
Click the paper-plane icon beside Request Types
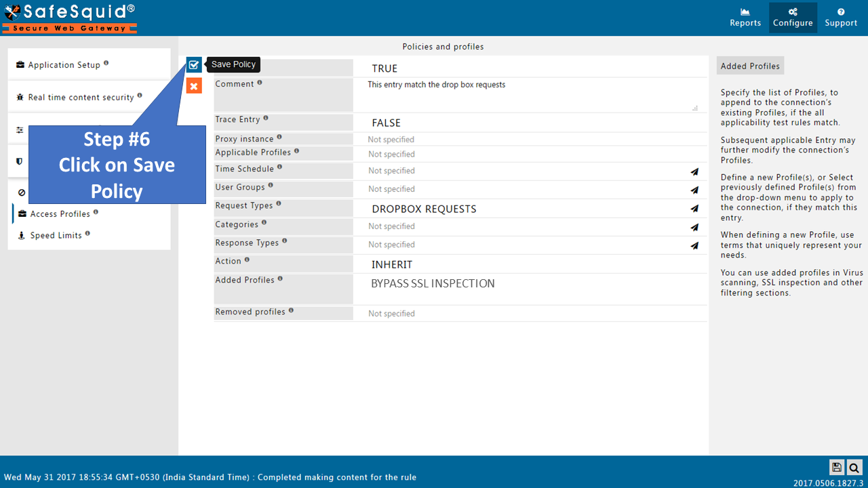[x=694, y=209]
